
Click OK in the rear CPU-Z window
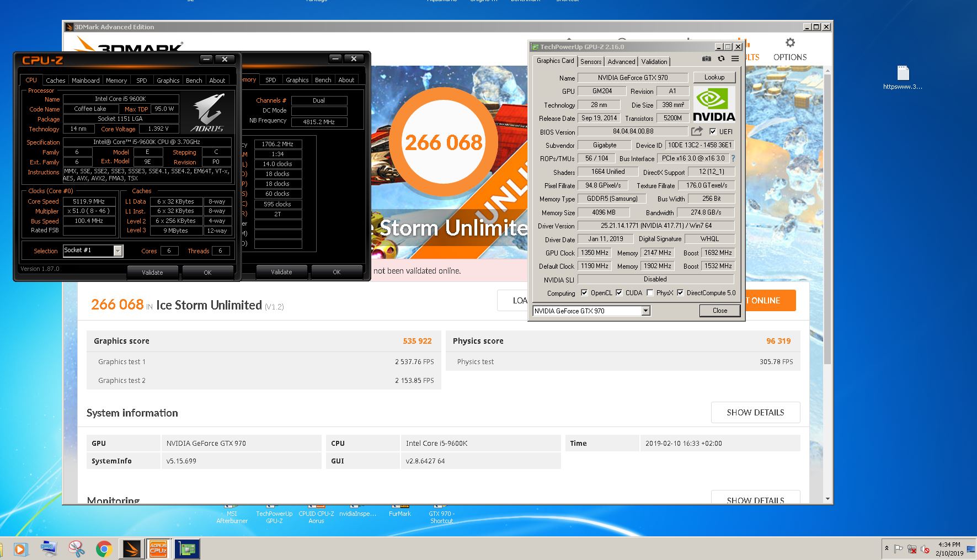point(337,271)
